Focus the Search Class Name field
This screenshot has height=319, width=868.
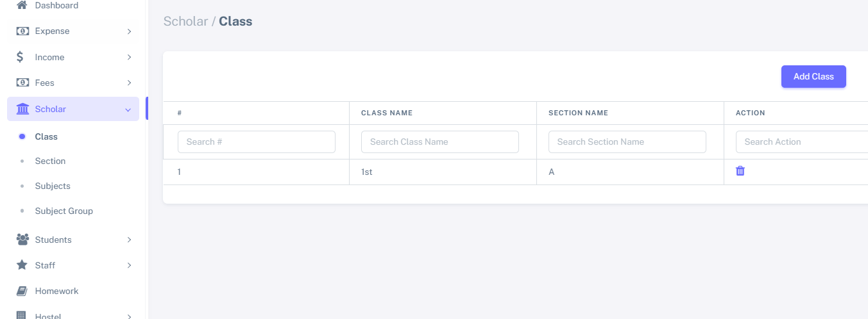439,142
